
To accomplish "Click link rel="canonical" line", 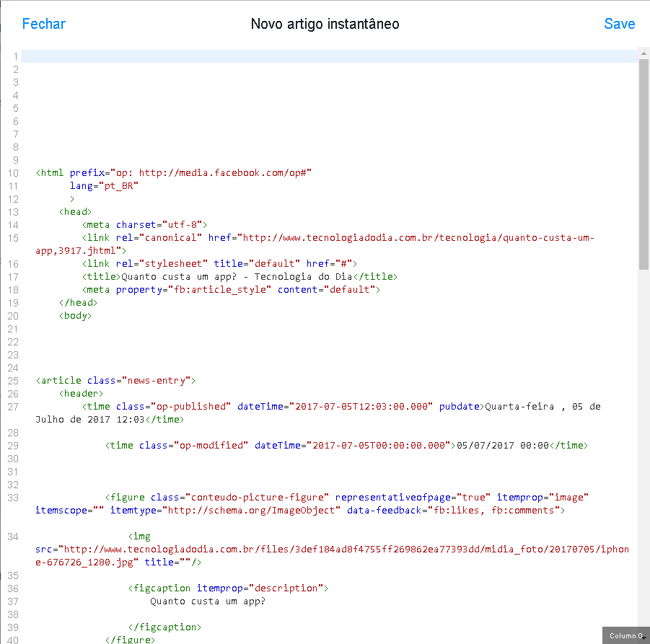I will coord(338,238).
